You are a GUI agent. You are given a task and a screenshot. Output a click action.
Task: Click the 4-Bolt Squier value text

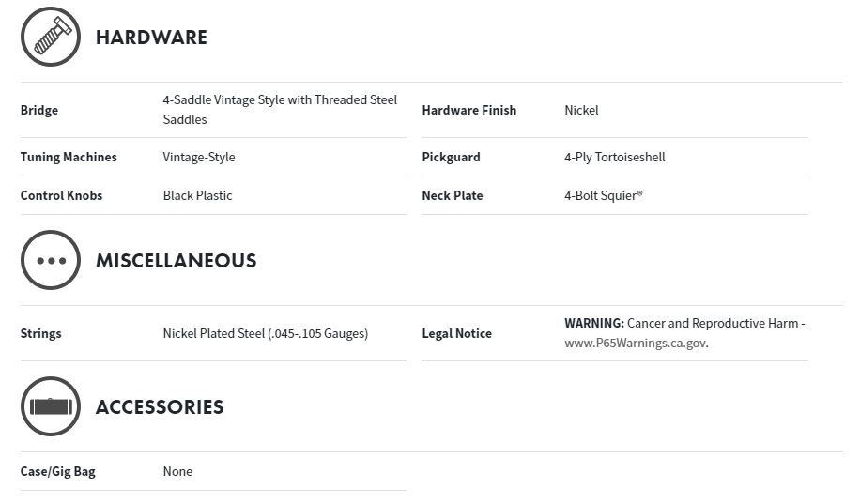click(603, 195)
